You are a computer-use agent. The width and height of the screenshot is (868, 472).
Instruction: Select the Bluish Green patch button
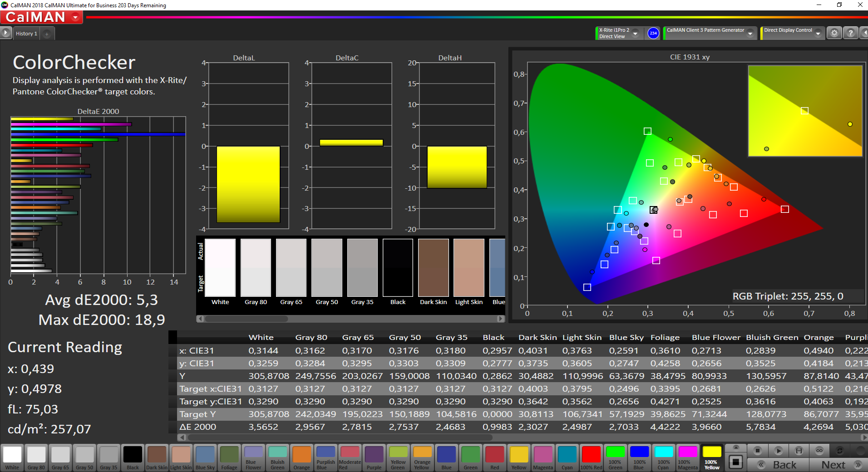[x=277, y=458]
